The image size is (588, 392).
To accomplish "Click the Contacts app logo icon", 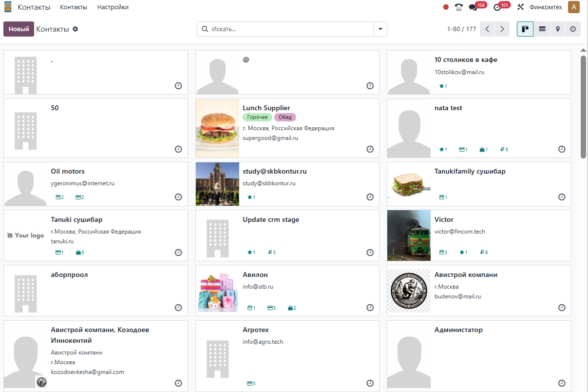I will 8,7.
